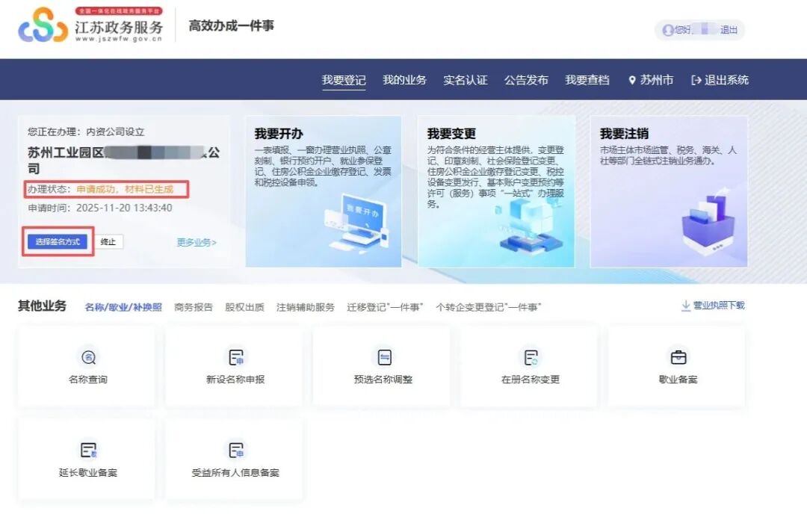The image size is (807, 532).
Task: Click the 名称查询 magnifier icon
Action: 88,357
